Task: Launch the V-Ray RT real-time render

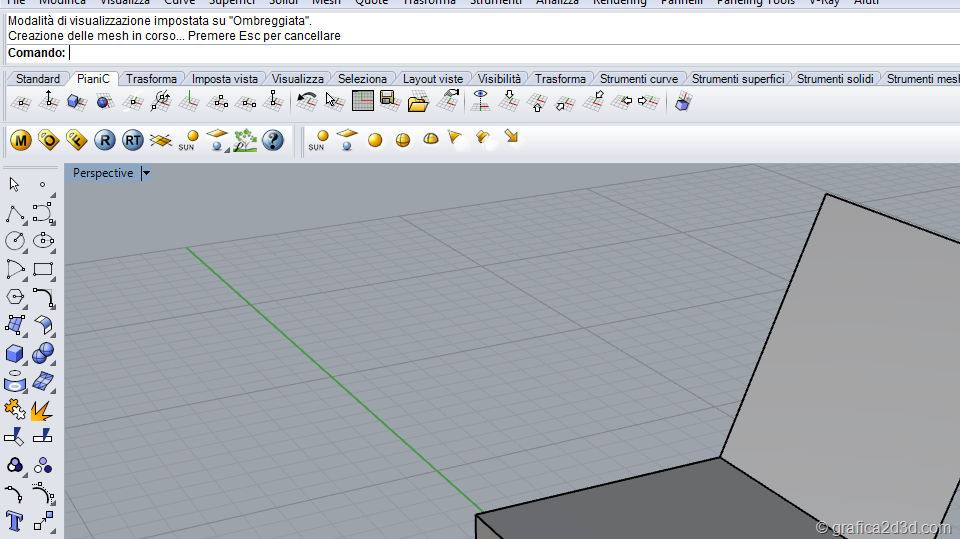Action: tap(133, 141)
